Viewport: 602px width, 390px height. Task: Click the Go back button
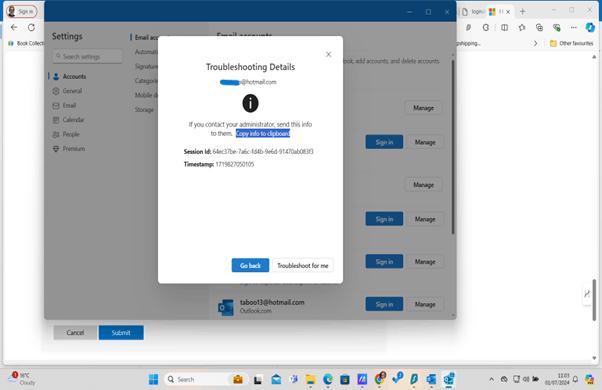tap(250, 265)
